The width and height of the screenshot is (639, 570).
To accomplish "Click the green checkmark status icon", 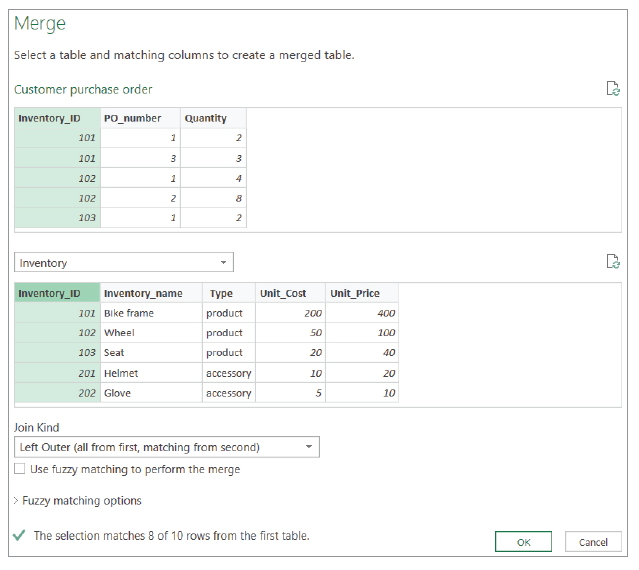I will pyautogui.click(x=19, y=536).
